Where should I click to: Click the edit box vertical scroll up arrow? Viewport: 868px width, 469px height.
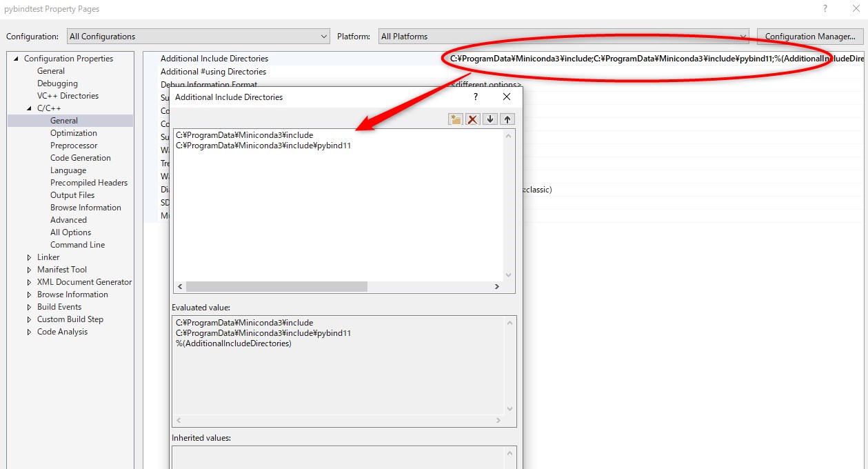click(x=509, y=136)
